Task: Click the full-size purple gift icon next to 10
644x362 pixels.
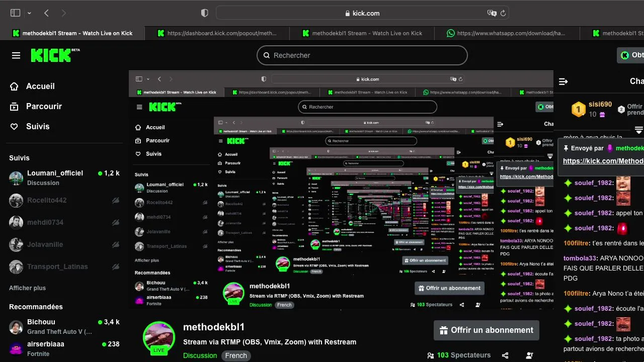Action: coord(602,115)
